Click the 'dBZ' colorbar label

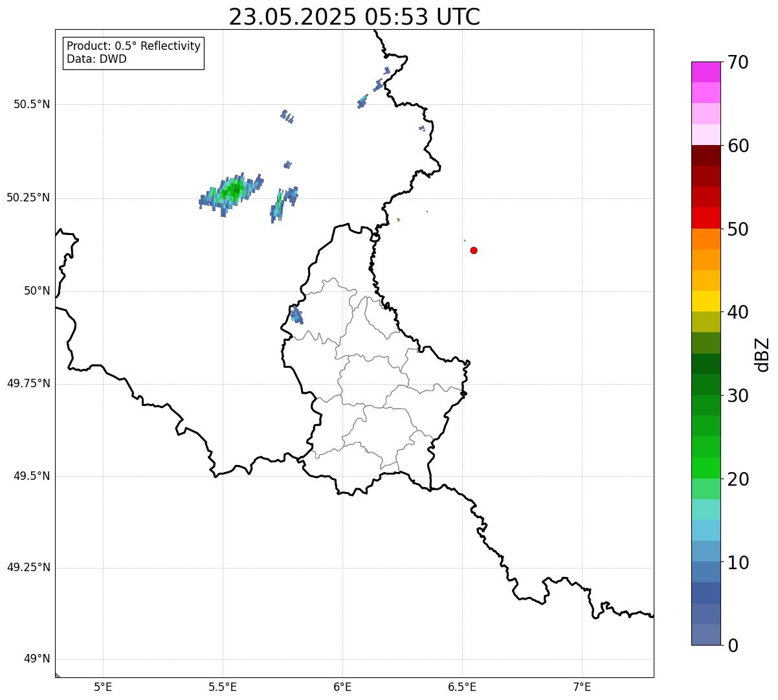click(762, 354)
